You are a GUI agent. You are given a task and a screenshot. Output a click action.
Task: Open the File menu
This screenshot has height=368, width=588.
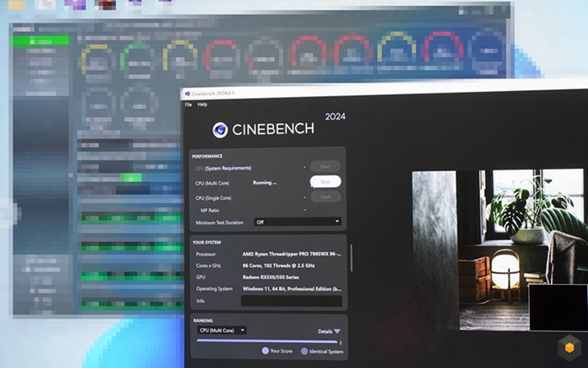[x=188, y=104]
